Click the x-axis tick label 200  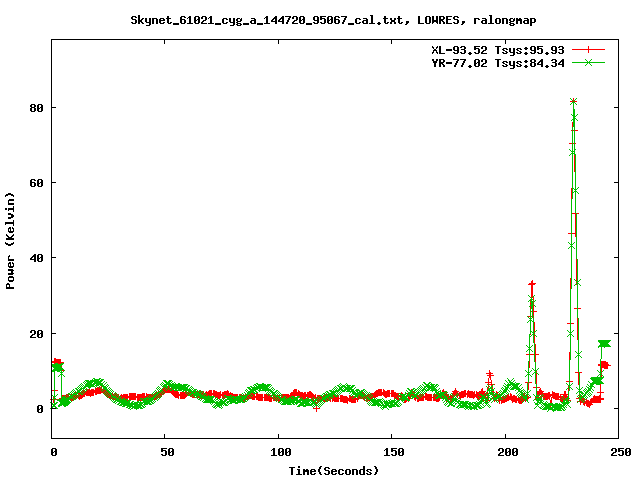click(505, 453)
